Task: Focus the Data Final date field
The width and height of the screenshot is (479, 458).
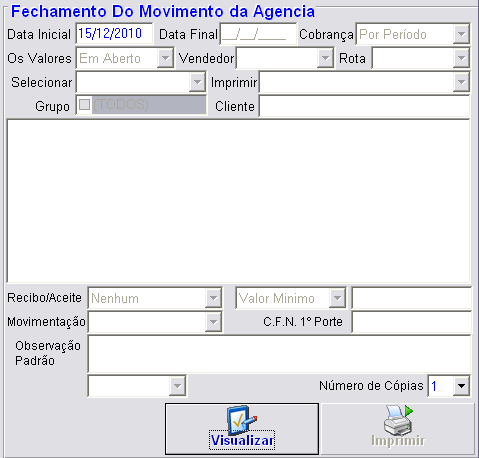Action: [258, 34]
